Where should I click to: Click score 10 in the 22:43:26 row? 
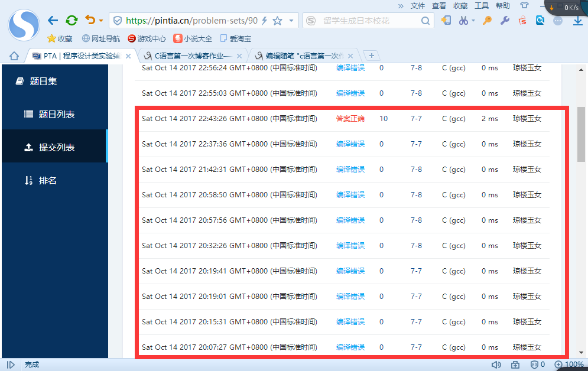coord(384,118)
